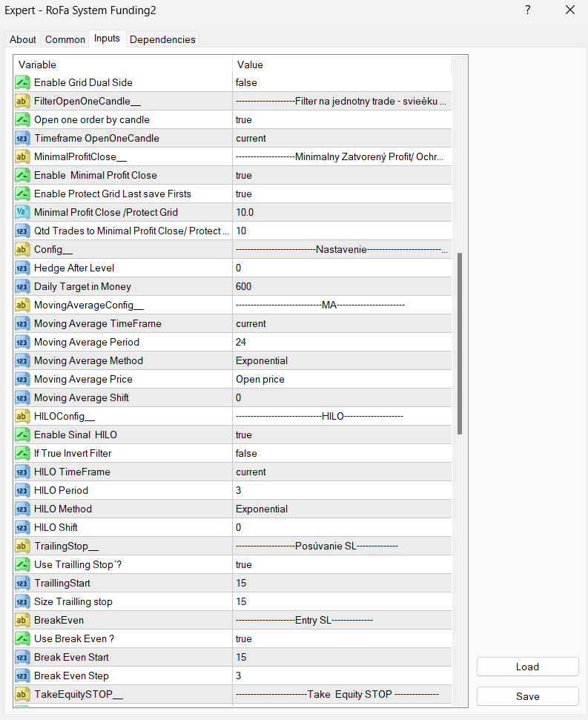Click the icon next to Moving Average Period
Image resolution: width=588 pixels, height=720 pixels.
[22, 342]
